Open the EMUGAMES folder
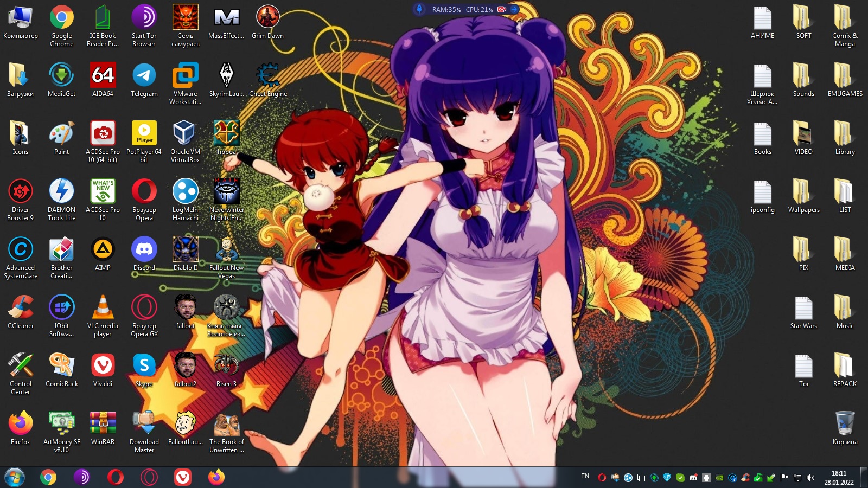868x488 pixels. [845, 80]
